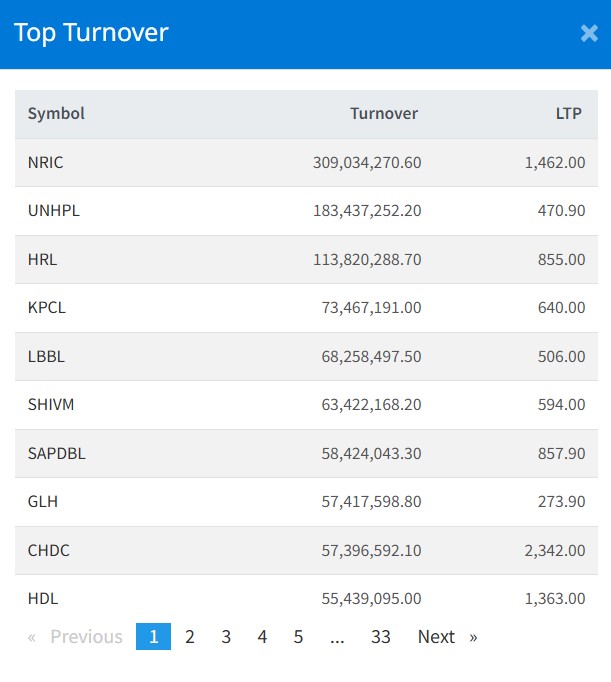This screenshot has height=682, width=611.
Task: Select current page 1 button
Action: [154, 637]
